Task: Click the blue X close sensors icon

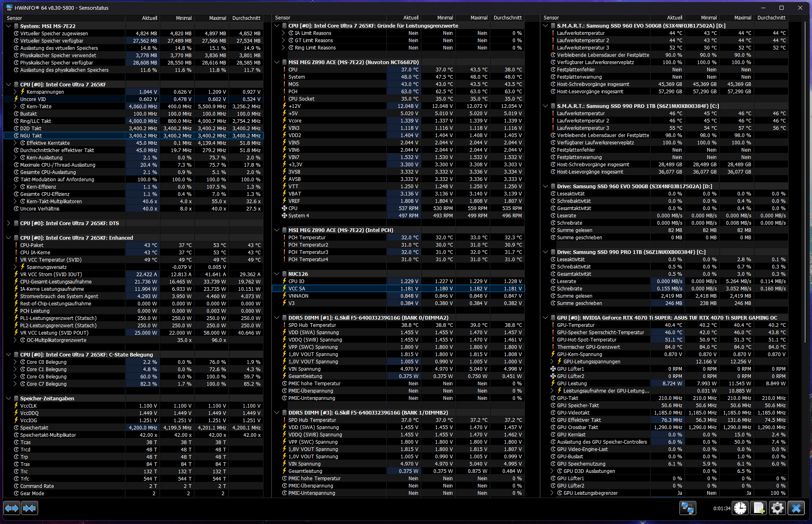Action: click(796, 508)
